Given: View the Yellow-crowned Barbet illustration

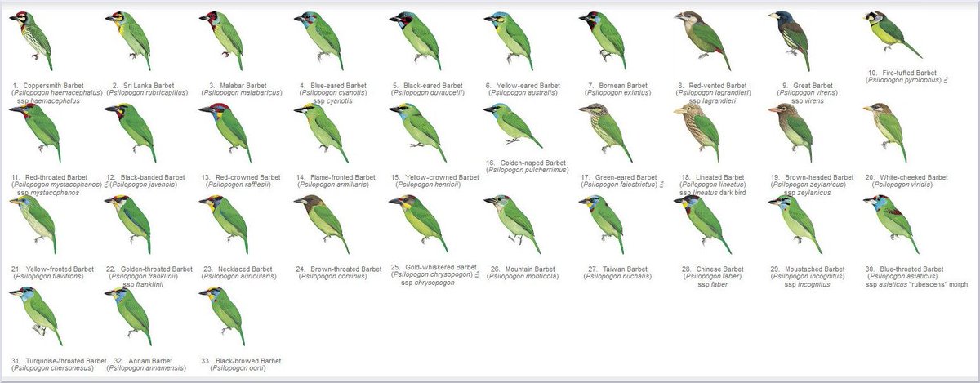Looking at the screenshot, I should point(416,132).
